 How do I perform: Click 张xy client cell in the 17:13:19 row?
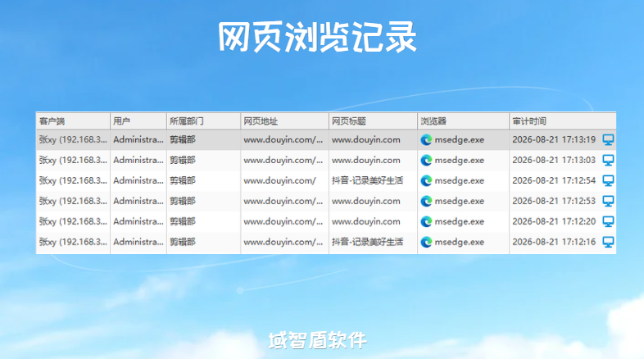73,139
